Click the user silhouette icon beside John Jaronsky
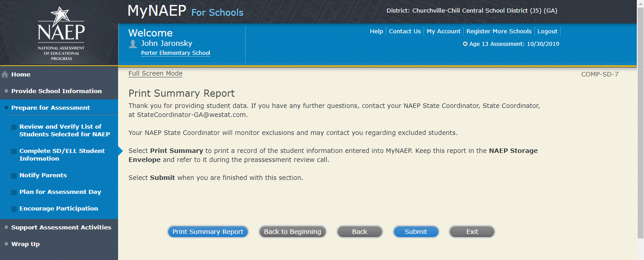 tap(133, 44)
